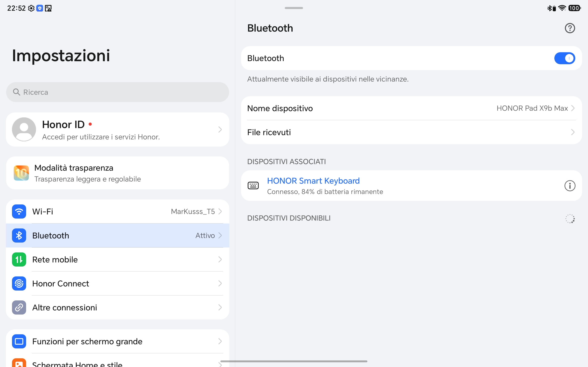Tap the Wi-Fi settings icon

coord(19,211)
